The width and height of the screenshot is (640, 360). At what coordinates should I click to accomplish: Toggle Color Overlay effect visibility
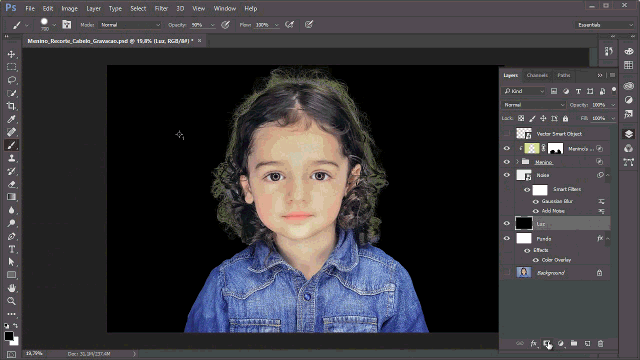tap(536, 260)
